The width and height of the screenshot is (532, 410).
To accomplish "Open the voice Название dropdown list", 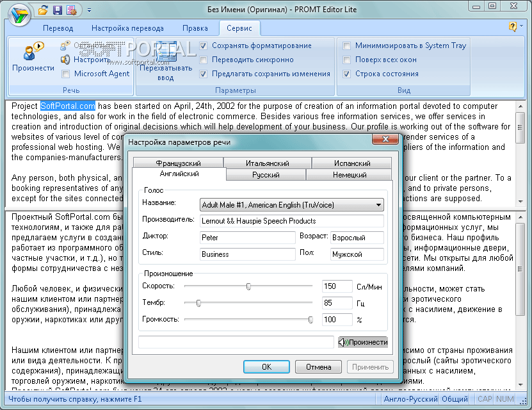I will tap(292, 204).
